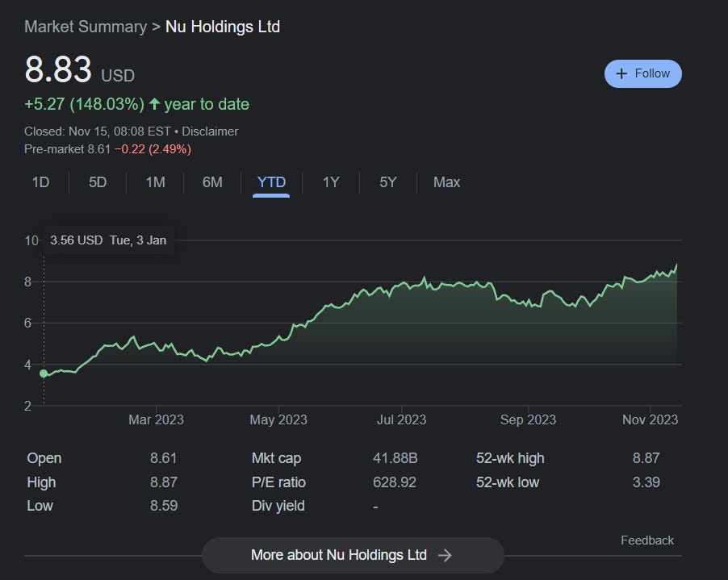
Task: Click the Nov 2023 axis label
Action: 650,420
